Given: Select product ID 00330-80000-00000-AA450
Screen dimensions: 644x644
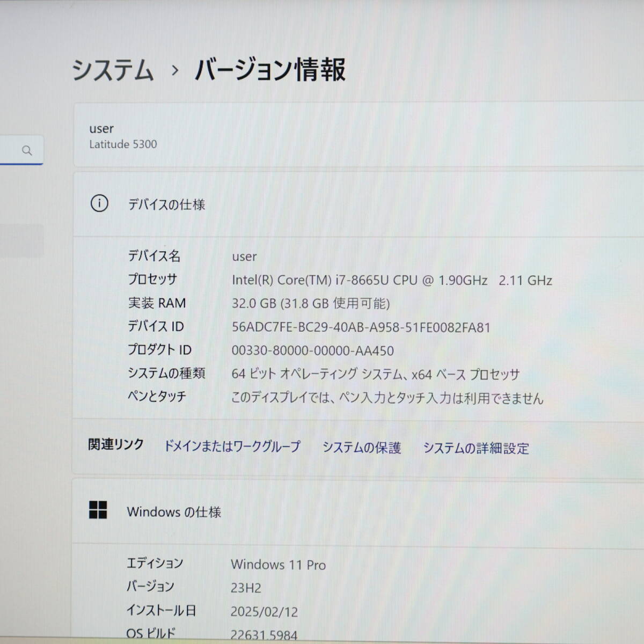Looking at the screenshot, I should coord(313,351).
